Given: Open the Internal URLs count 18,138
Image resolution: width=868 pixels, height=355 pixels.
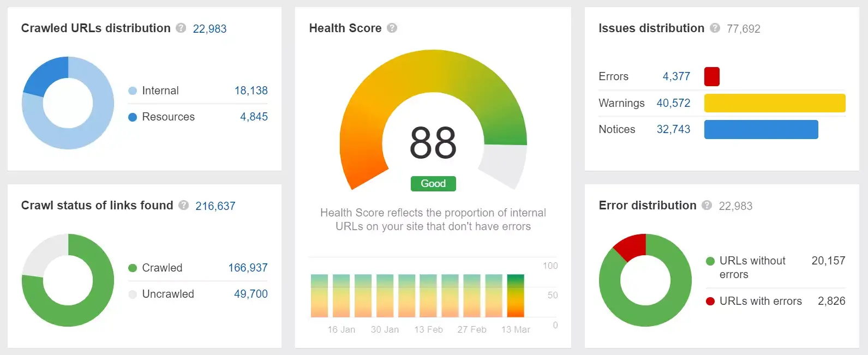Looking at the screenshot, I should [x=251, y=91].
